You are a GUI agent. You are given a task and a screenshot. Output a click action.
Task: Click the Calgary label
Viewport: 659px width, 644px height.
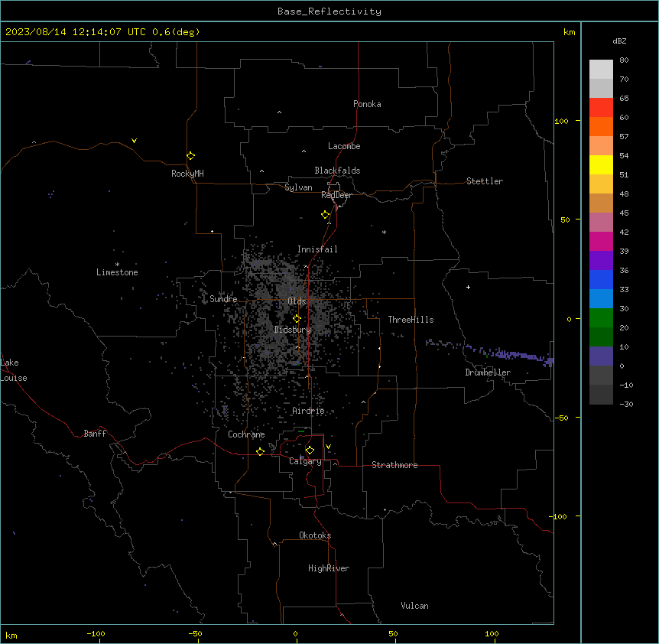tap(305, 461)
